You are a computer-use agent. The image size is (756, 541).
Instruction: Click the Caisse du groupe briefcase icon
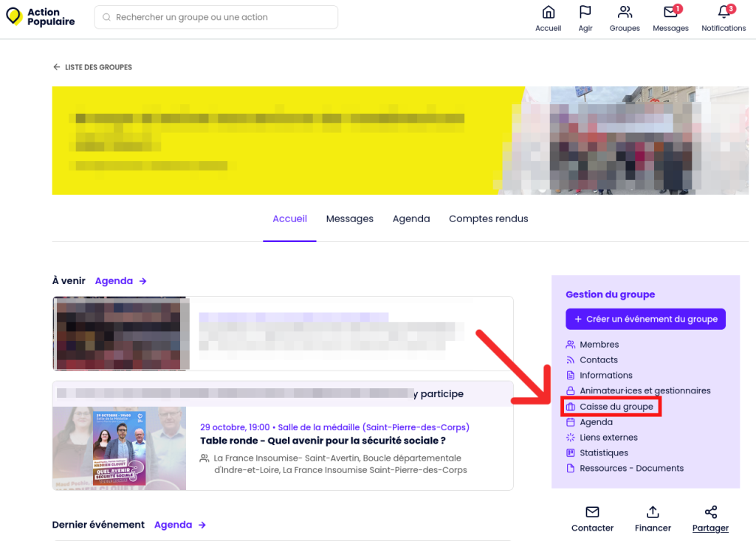571,407
